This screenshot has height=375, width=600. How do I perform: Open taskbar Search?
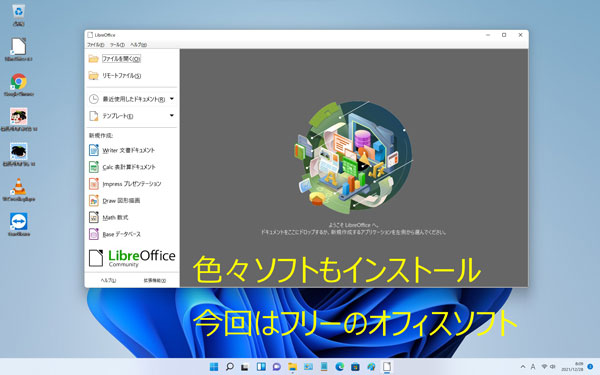pos(230,367)
